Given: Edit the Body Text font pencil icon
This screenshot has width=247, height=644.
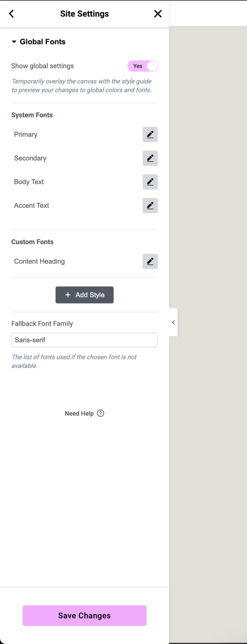Looking at the screenshot, I should point(150,182).
